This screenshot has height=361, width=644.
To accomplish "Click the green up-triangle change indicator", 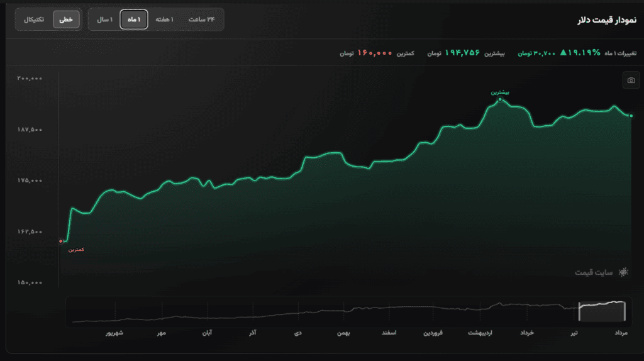I will coord(563,53).
